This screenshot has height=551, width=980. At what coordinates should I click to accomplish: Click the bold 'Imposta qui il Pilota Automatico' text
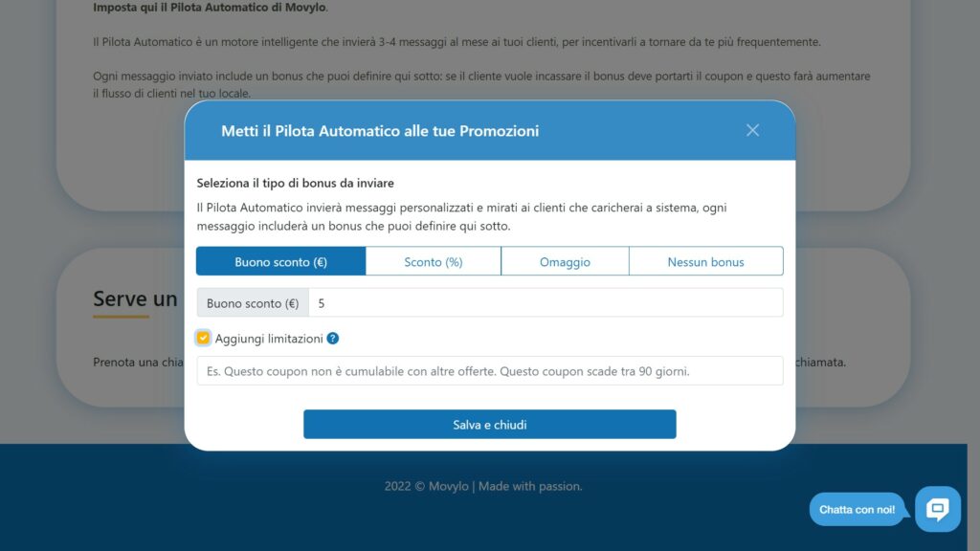pos(210,8)
